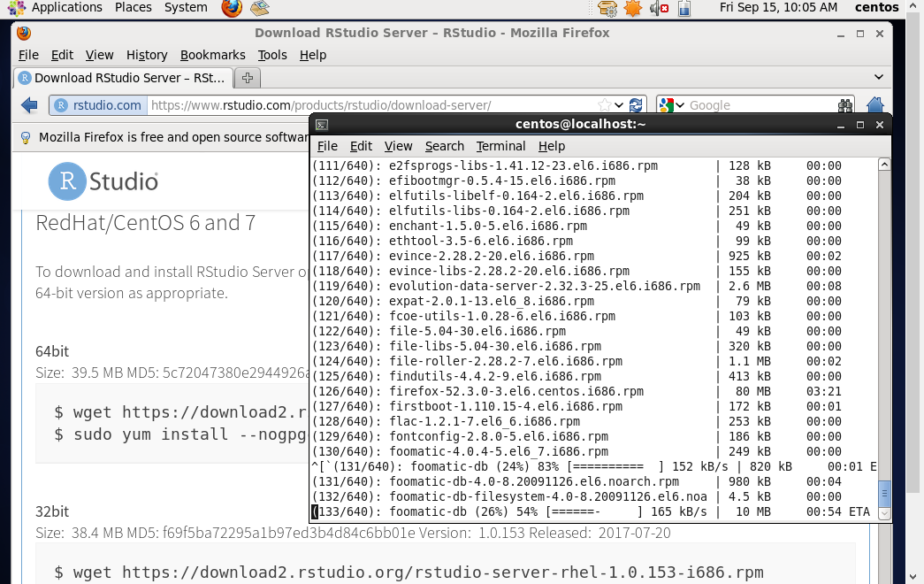Viewport: 924px width, 584px height.
Task: Click the evolution-data-server rpm line
Action: tap(577, 286)
